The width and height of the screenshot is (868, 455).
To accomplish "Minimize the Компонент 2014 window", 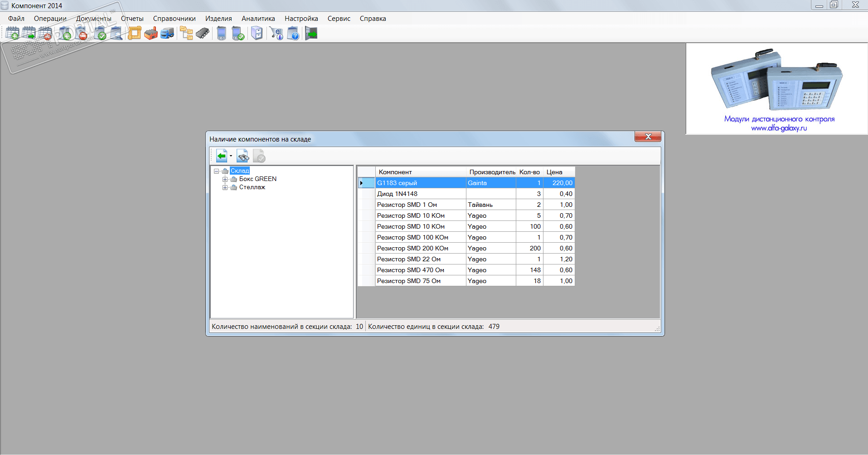I will (x=819, y=5).
